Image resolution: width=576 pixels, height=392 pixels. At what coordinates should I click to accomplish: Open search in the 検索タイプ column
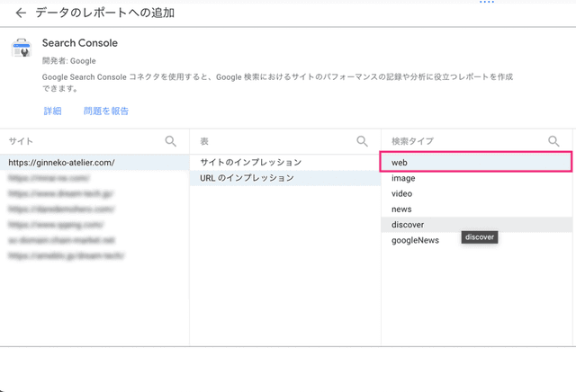pyautogui.click(x=553, y=141)
